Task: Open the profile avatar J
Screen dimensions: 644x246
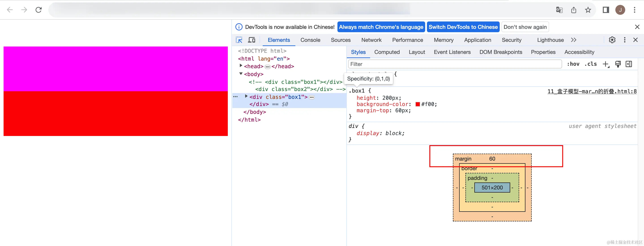Action: tap(620, 10)
